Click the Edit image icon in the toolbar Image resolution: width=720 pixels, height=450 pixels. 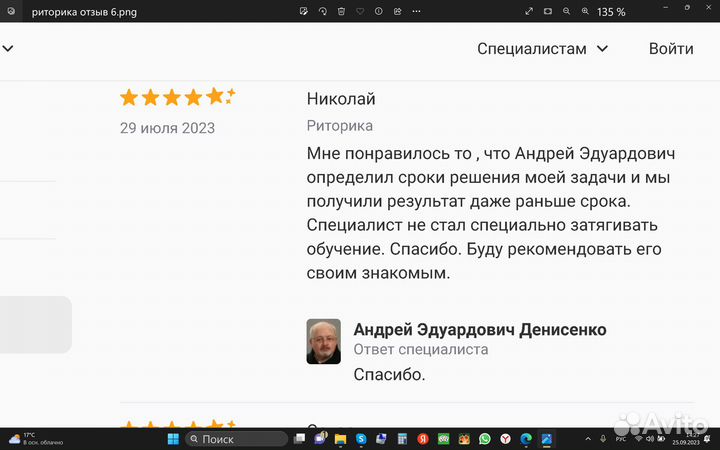click(x=303, y=11)
